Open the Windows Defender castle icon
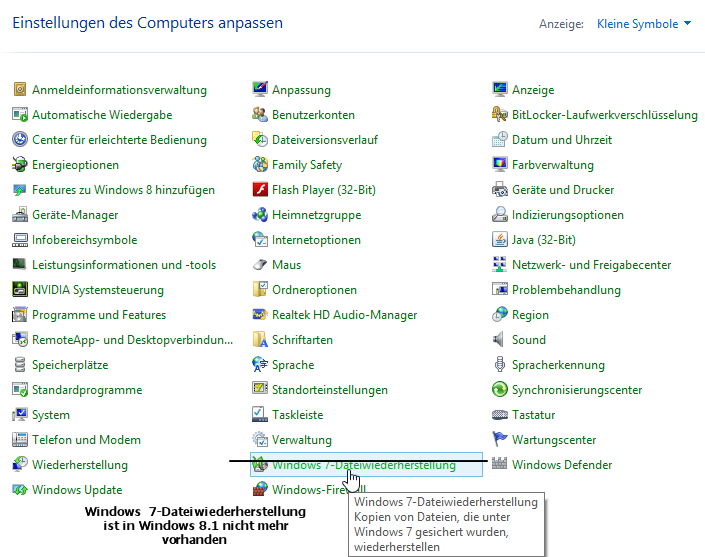 500,464
